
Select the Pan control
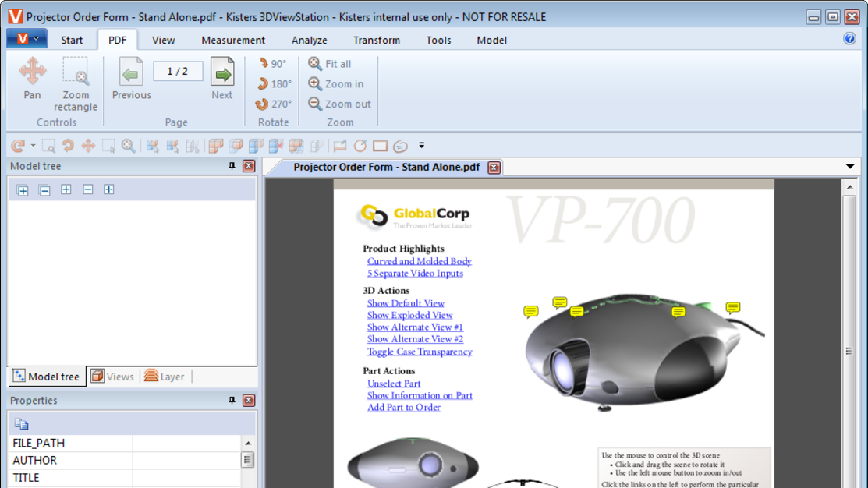click(32, 79)
